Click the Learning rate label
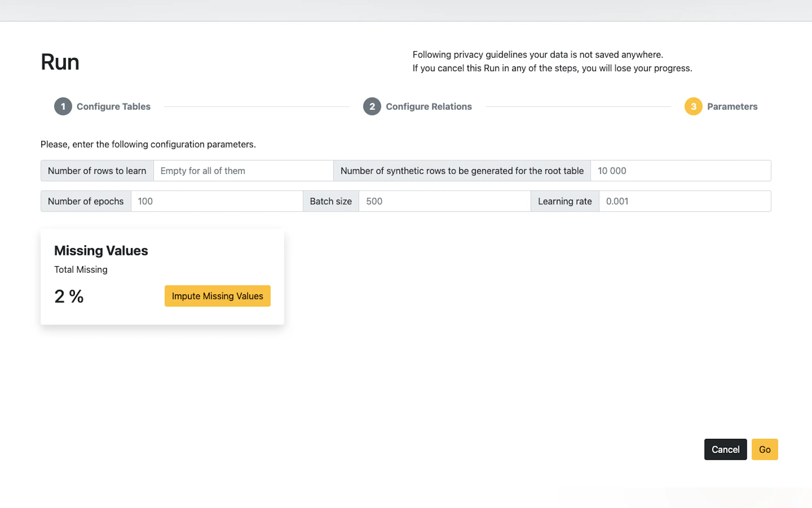This screenshot has height=508, width=812. [565, 201]
